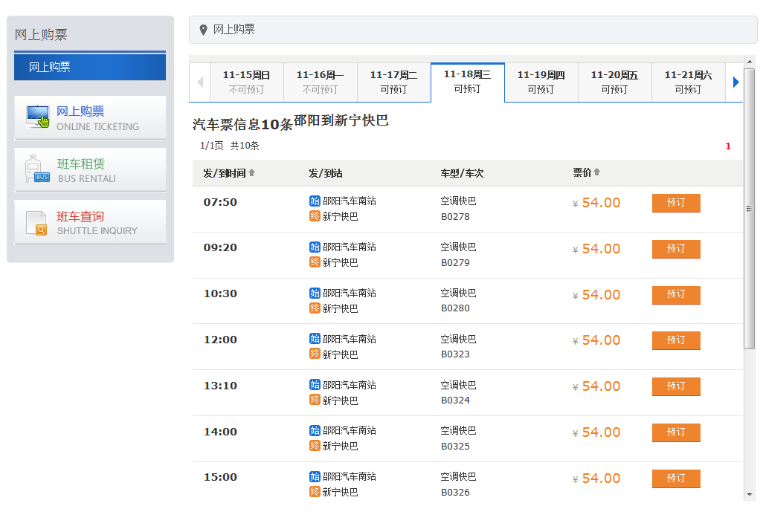Show next dates with right arrow
This screenshot has height=532, width=763.
[735, 82]
